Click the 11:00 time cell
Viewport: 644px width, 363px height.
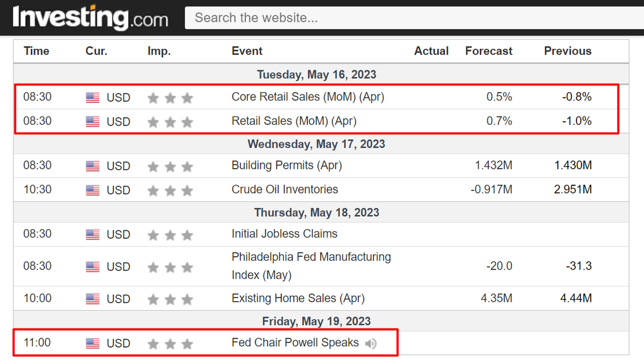point(37,342)
